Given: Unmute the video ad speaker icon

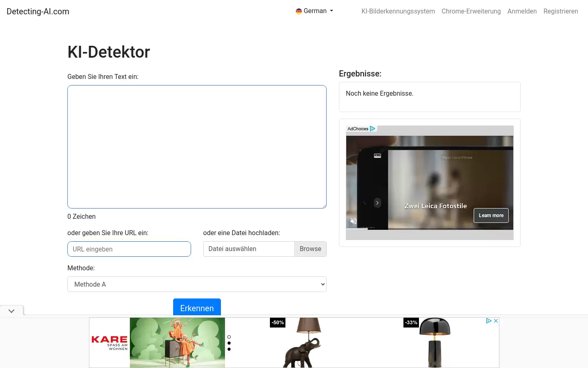Looking at the screenshot, I should click(x=354, y=221).
